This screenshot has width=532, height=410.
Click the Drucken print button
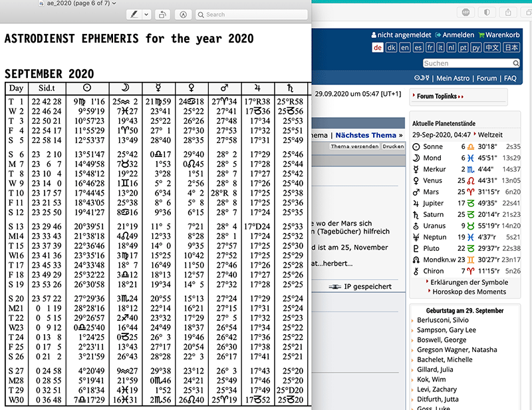point(393,146)
